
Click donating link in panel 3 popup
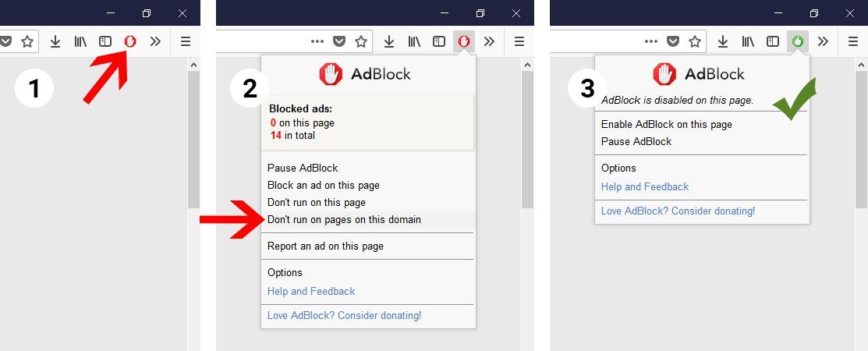point(678,211)
